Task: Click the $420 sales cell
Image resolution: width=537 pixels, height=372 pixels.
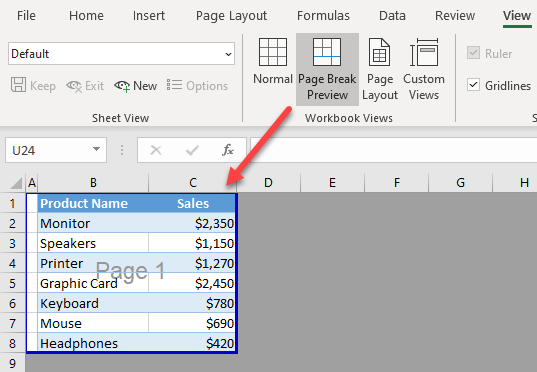Action: (x=192, y=343)
